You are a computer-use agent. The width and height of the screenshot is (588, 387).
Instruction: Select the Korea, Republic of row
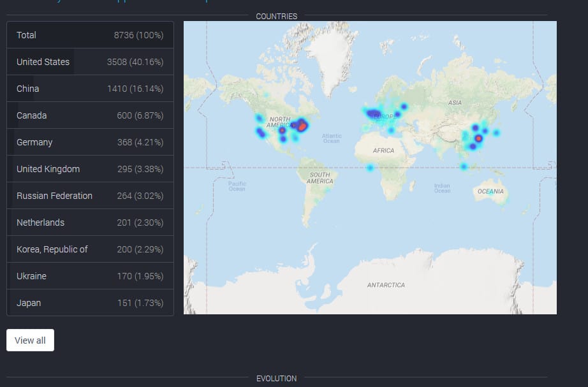pyautogui.click(x=90, y=249)
